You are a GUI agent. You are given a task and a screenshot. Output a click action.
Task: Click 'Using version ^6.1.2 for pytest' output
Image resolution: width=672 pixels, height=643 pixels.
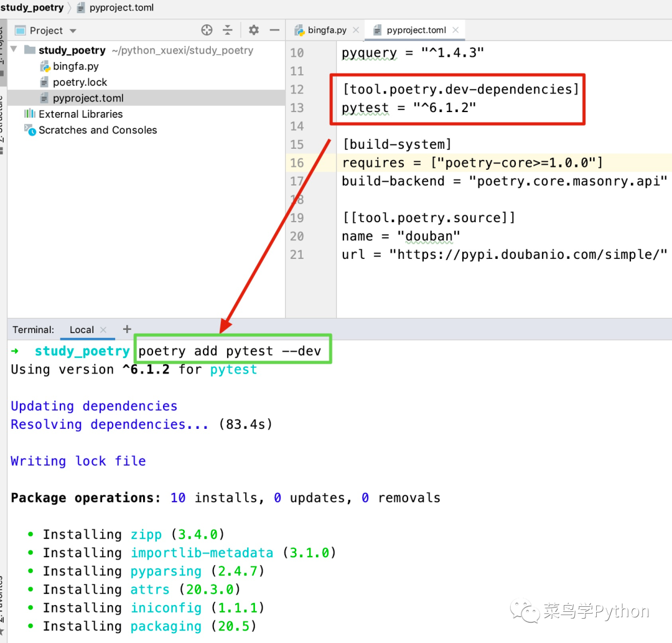coord(134,370)
